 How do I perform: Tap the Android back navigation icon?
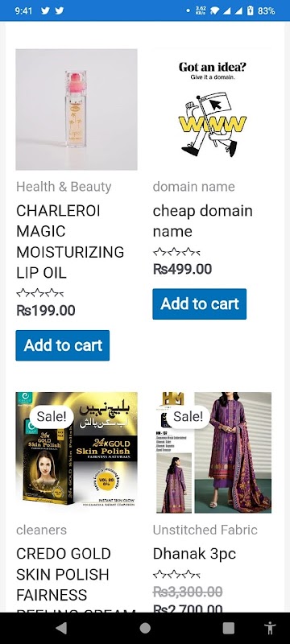point(61,628)
